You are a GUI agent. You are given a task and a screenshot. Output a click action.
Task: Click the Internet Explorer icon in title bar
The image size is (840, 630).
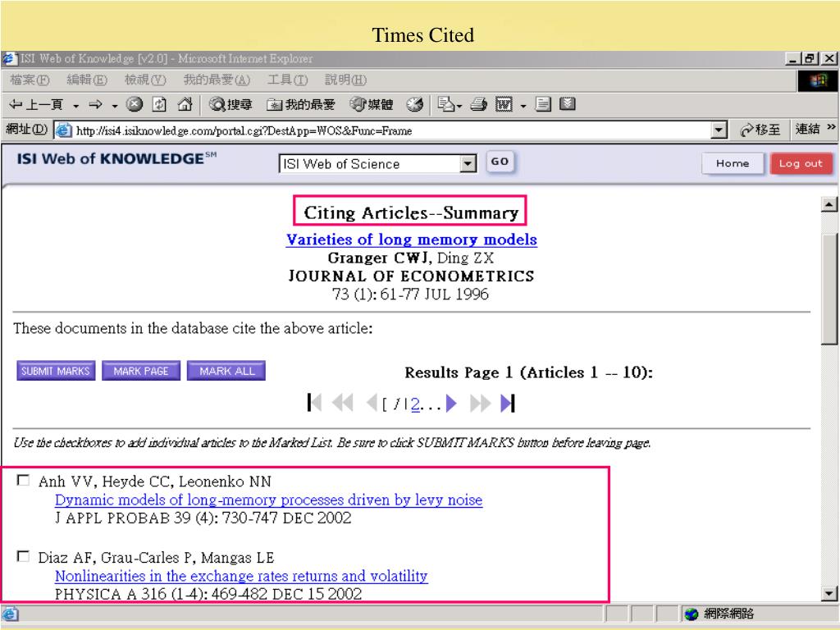click(x=10, y=58)
